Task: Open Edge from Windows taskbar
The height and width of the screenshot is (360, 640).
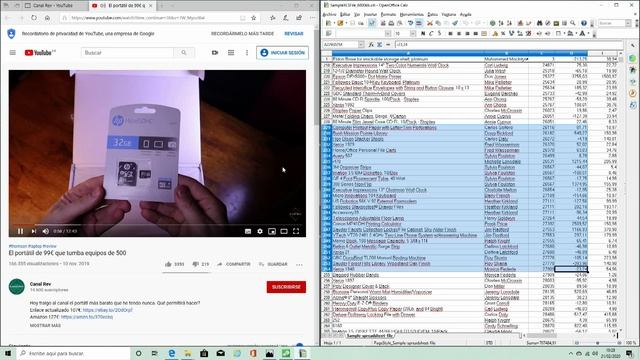Action: (171, 353)
